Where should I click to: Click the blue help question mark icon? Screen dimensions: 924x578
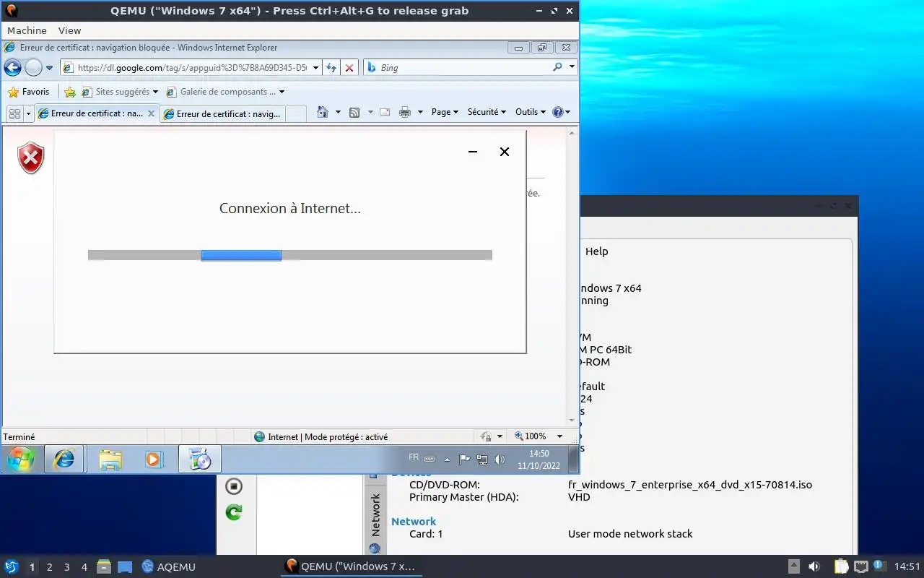click(557, 112)
